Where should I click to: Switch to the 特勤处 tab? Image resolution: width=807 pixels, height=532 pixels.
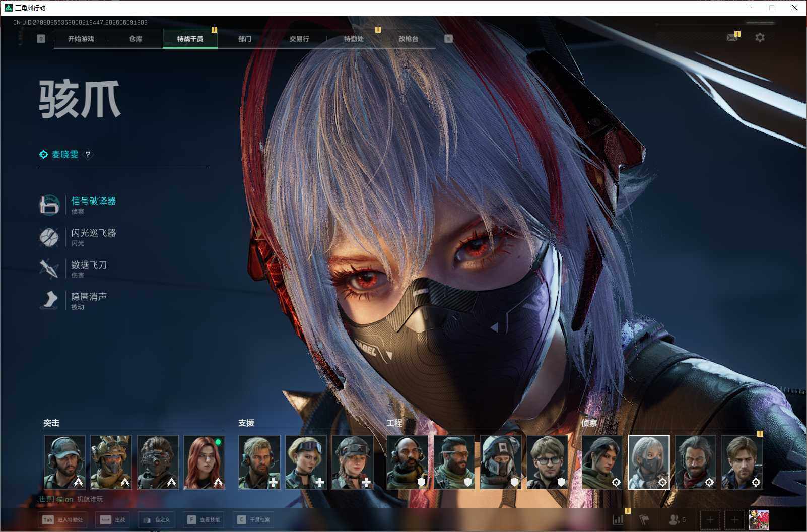click(354, 39)
